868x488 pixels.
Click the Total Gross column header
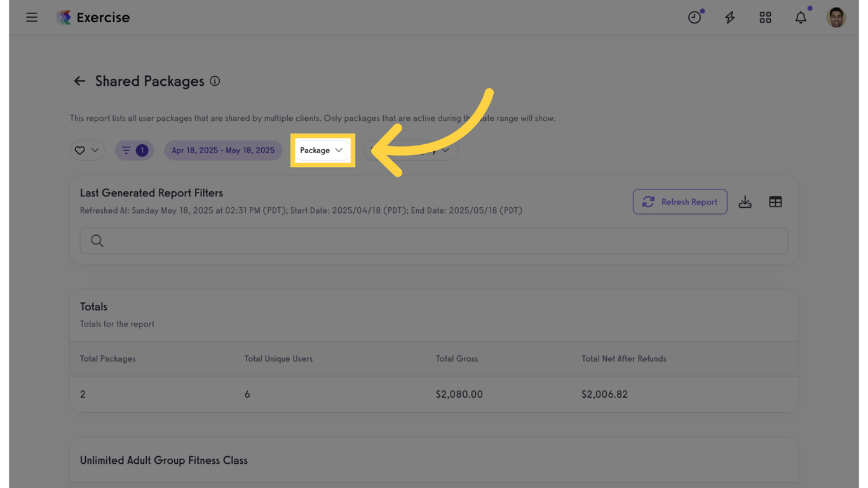click(x=457, y=358)
